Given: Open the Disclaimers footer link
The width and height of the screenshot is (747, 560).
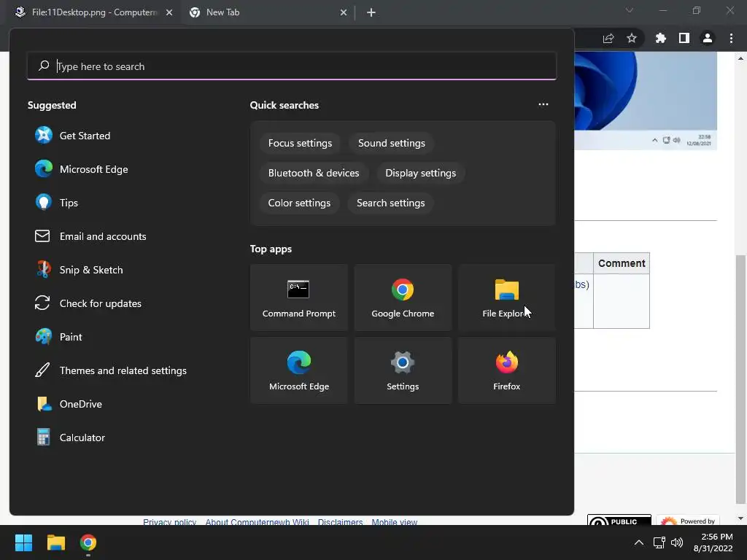Looking at the screenshot, I should tap(340, 522).
